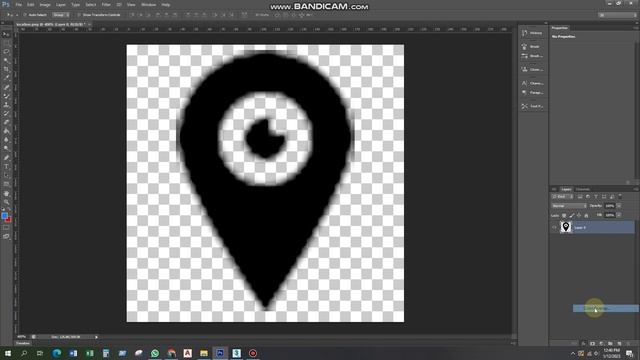Open WhatsApp from the taskbar
The image size is (640, 360).
(155, 353)
